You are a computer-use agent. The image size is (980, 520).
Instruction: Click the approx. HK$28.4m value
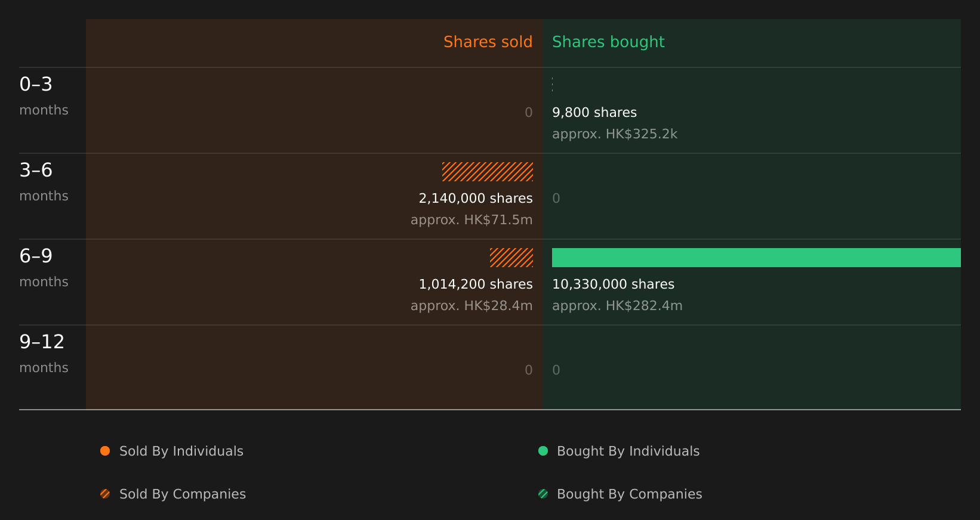pos(471,306)
